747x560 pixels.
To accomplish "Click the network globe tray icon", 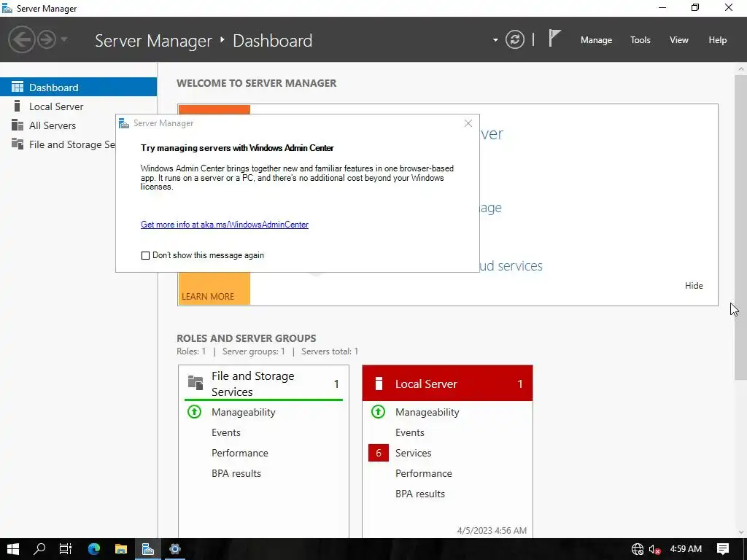I will [638, 549].
